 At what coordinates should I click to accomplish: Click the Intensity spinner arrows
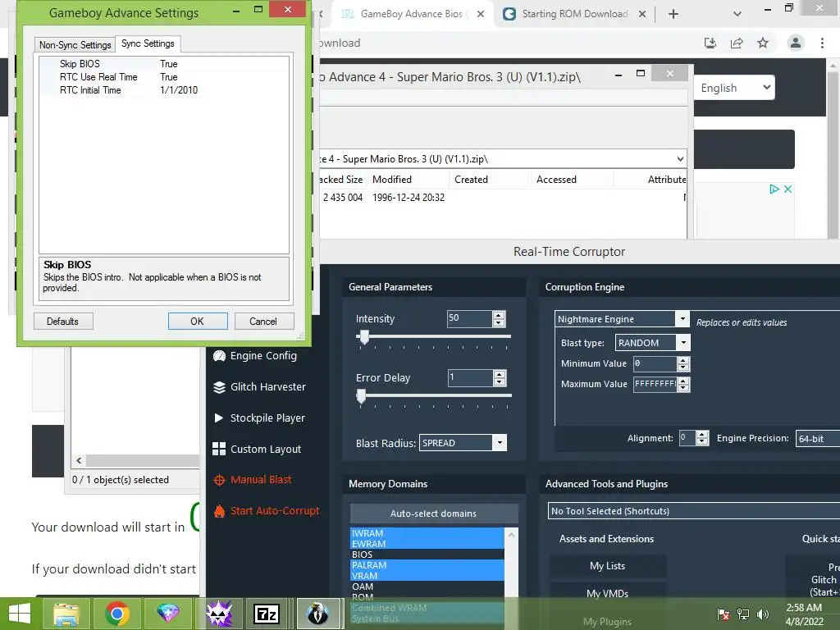point(499,319)
